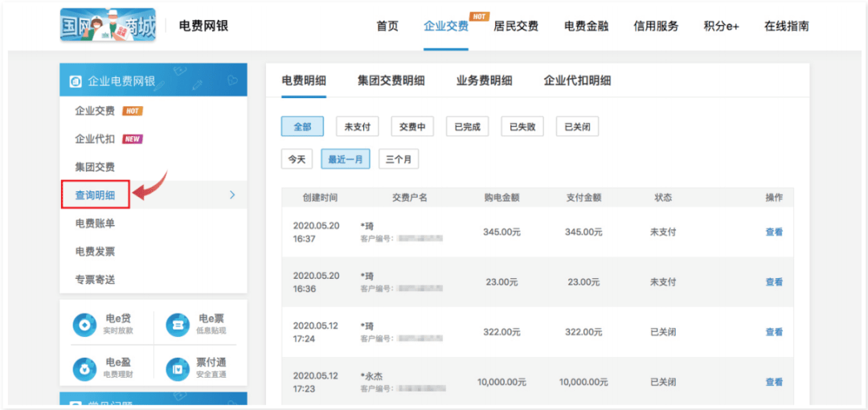
Task: Click HOT badge beside sidebar 企业交费
Action: [x=133, y=111]
